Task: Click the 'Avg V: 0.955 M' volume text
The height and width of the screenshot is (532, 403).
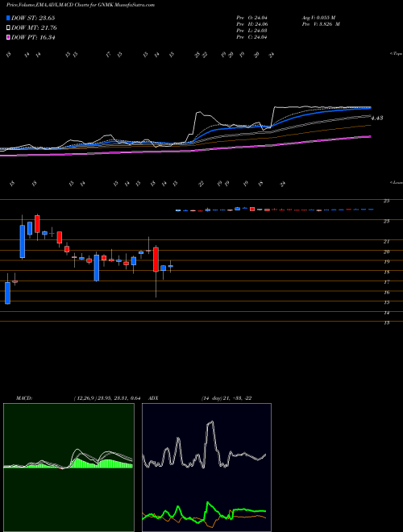Action: point(318,18)
